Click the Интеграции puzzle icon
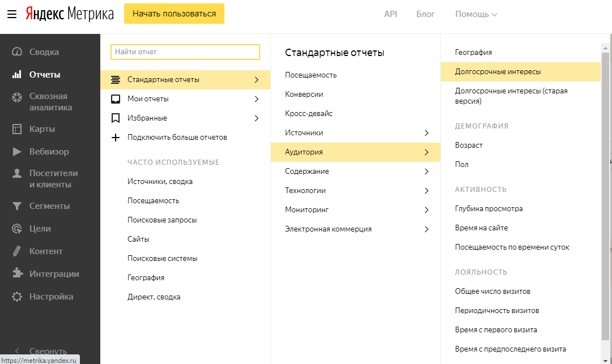The image size is (612, 364). [x=17, y=273]
